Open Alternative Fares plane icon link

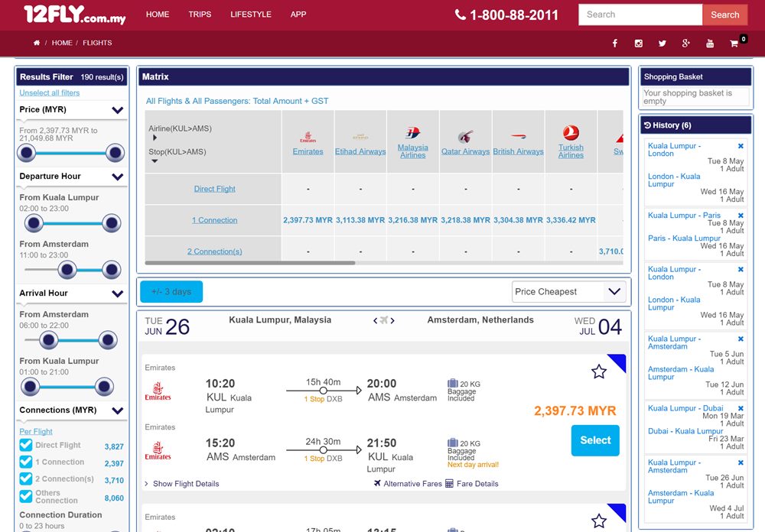(377, 483)
